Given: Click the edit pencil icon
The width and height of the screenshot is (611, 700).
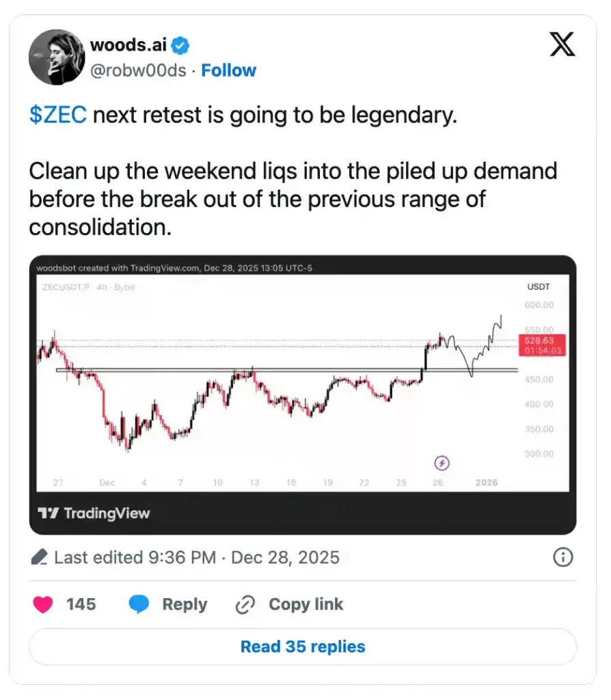Looking at the screenshot, I should pyautogui.click(x=39, y=557).
